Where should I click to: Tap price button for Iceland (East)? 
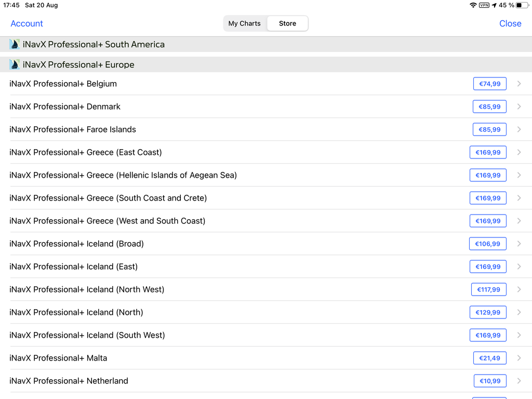[488, 267]
